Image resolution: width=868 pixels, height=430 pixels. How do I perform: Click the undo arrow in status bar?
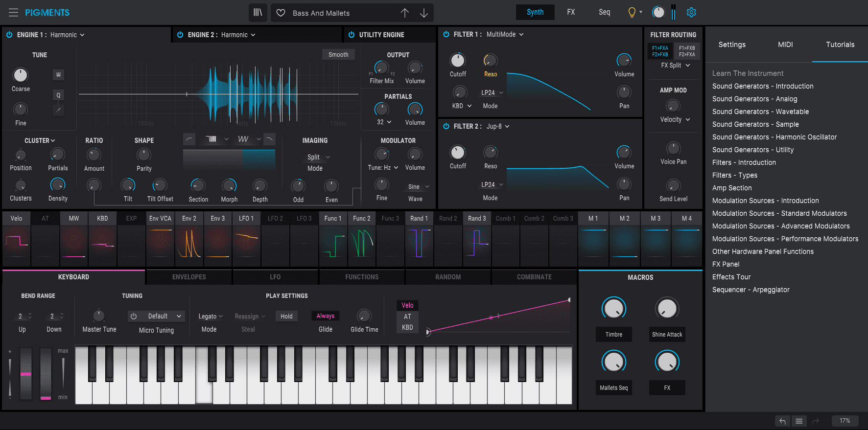pos(782,421)
